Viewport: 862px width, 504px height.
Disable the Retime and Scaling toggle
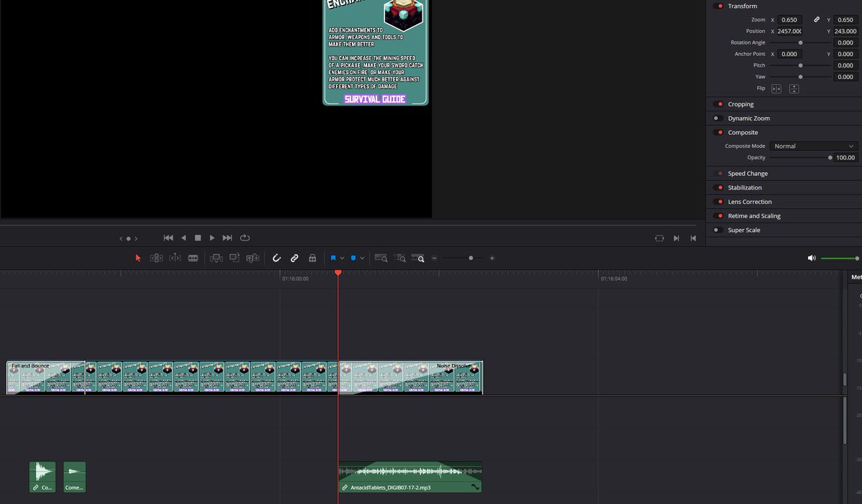pyautogui.click(x=718, y=216)
